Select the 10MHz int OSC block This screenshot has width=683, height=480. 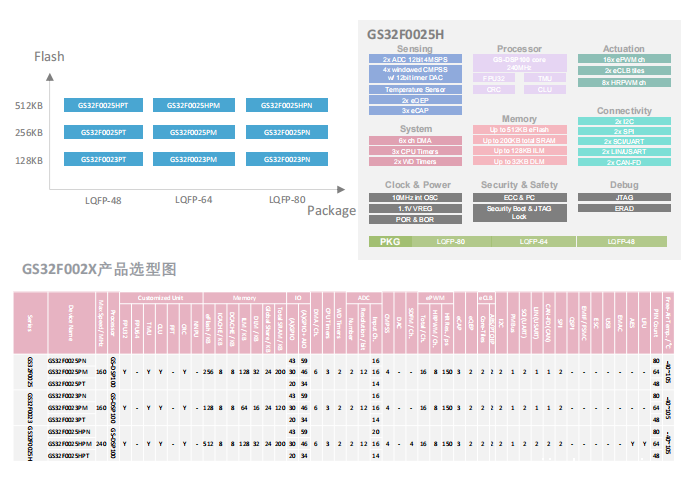click(x=415, y=197)
